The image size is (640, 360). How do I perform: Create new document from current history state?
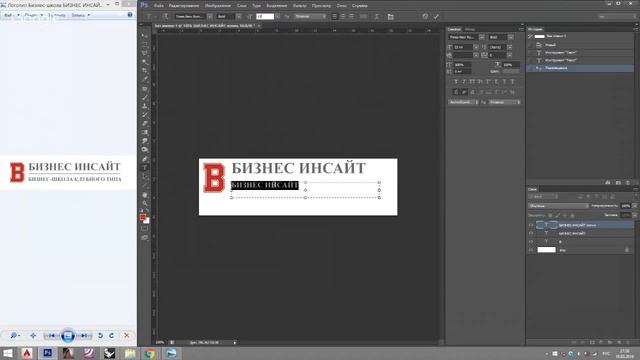click(x=608, y=182)
